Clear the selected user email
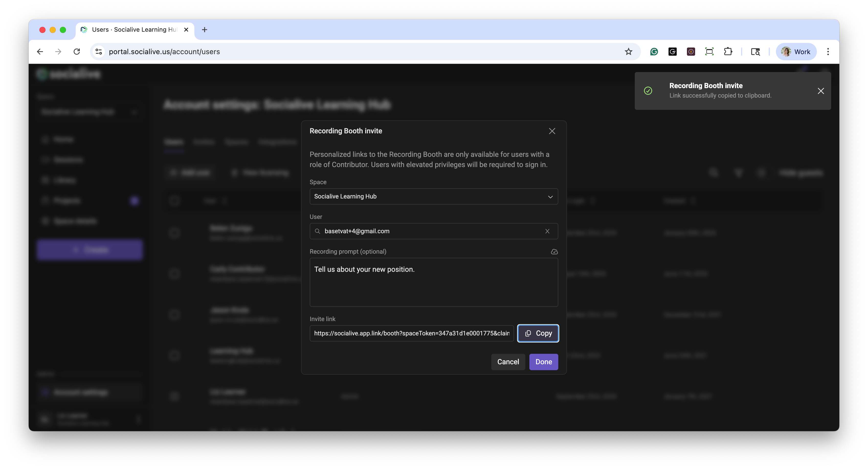 click(x=547, y=231)
